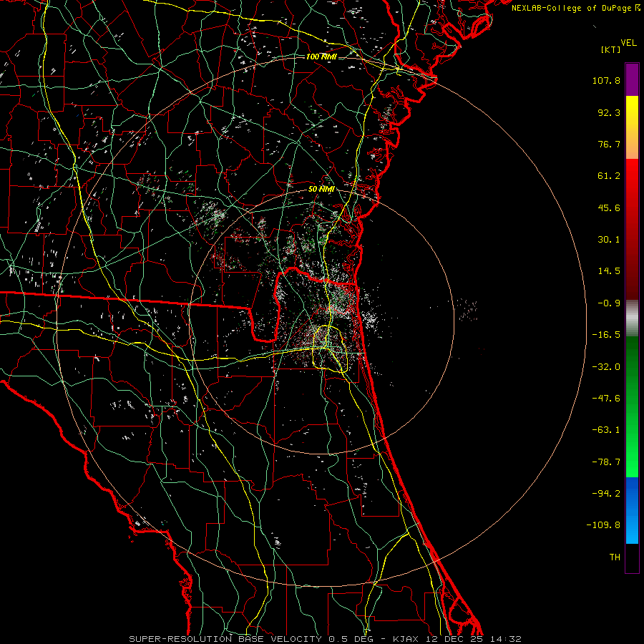Viewport: 644px width, 644px height.
Task: Select the -109.8 scale value
Action: (x=603, y=525)
